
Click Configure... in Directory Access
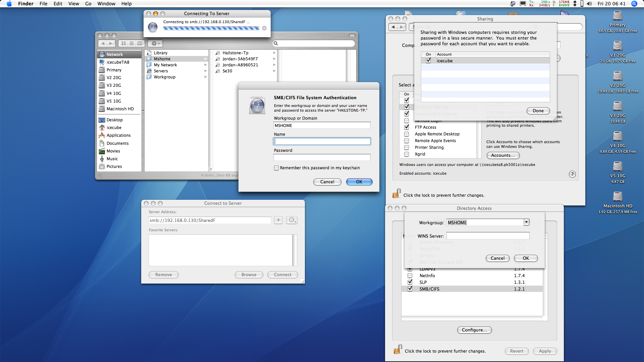click(474, 330)
